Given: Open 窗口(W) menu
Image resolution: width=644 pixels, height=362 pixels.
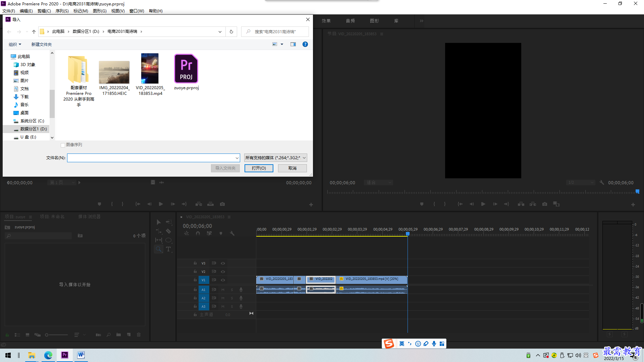Looking at the screenshot, I should [137, 11].
